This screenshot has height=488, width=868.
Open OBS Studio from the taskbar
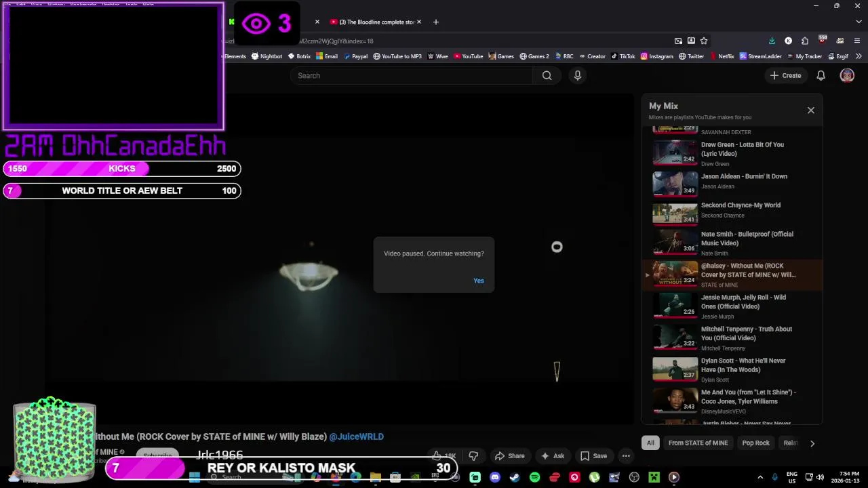[634, 477]
